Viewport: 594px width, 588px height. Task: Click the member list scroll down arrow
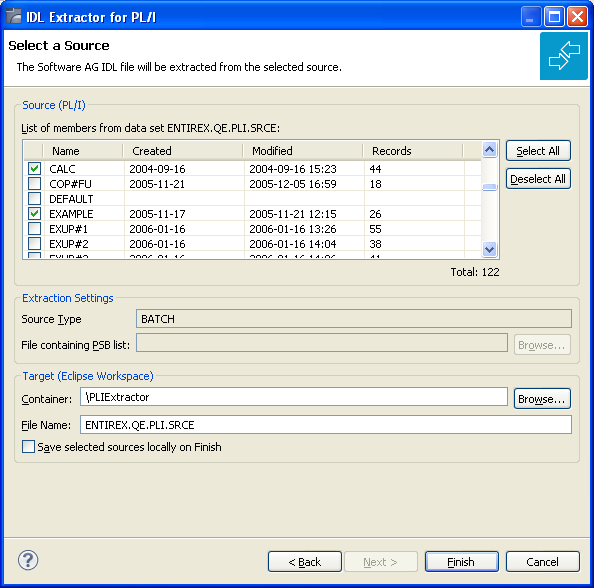pyautogui.click(x=489, y=250)
